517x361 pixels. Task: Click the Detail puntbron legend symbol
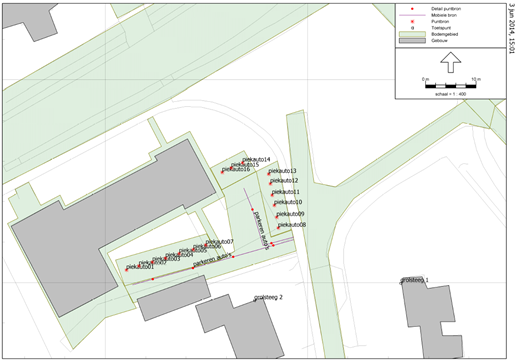click(412, 9)
